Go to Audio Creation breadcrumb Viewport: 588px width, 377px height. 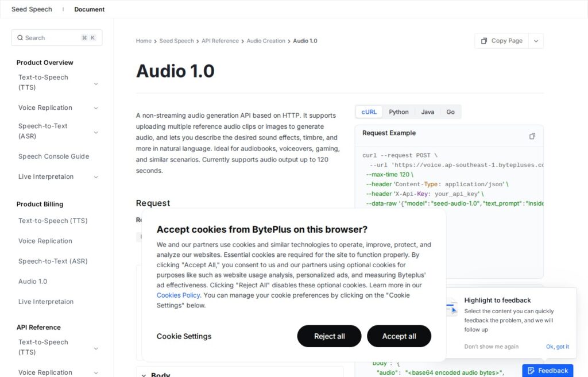[x=266, y=41]
